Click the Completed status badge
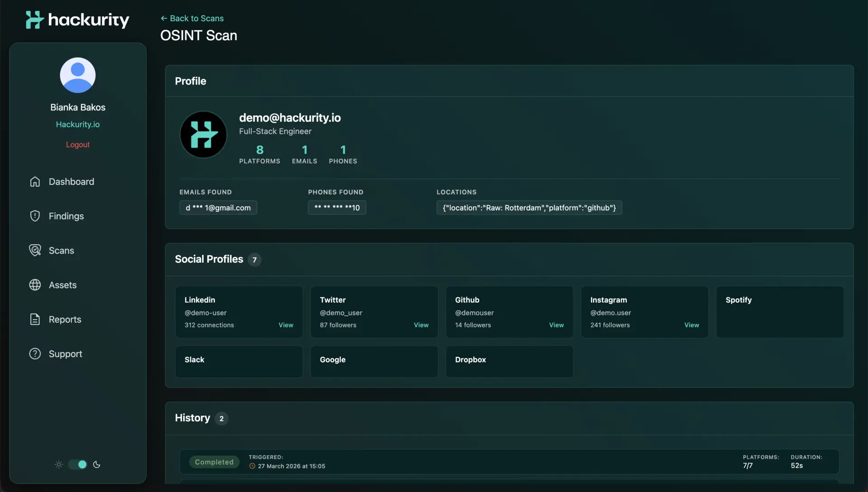This screenshot has width=868, height=492. (x=214, y=462)
